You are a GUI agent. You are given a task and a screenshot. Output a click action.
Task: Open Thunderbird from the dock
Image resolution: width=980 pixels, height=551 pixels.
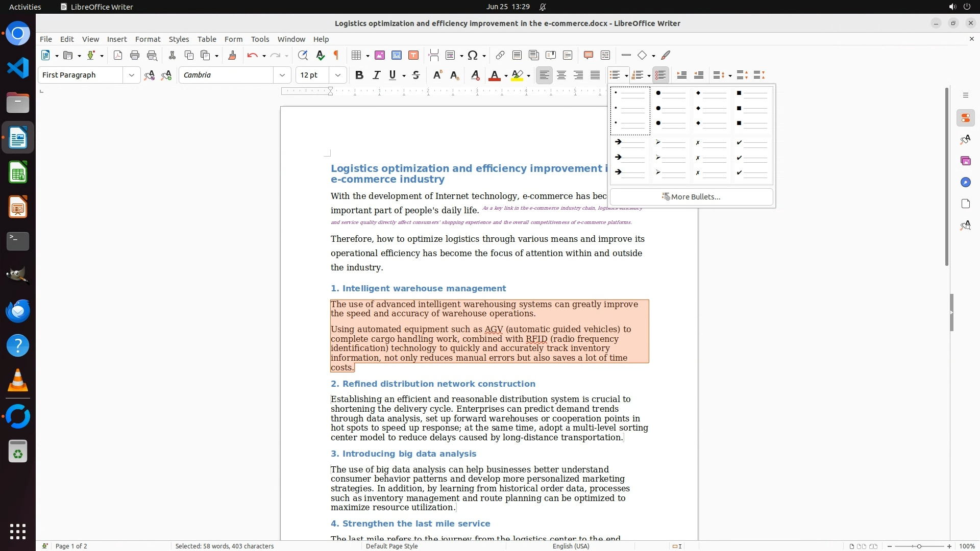(18, 311)
